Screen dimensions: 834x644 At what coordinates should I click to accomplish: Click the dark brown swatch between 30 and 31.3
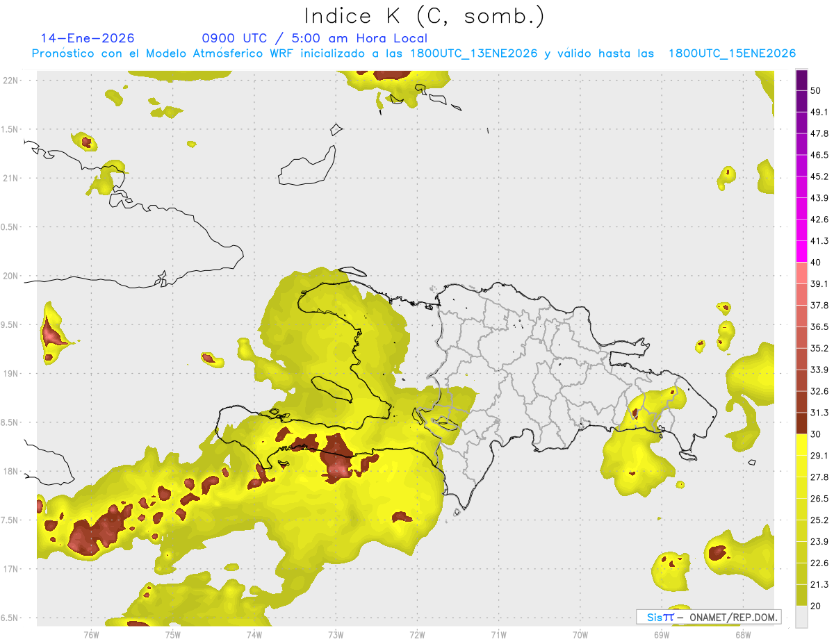[801, 424]
